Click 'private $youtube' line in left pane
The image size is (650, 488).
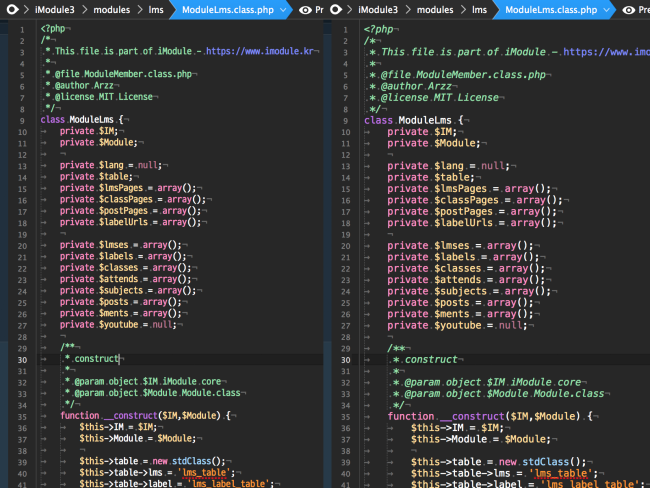(x=116, y=324)
